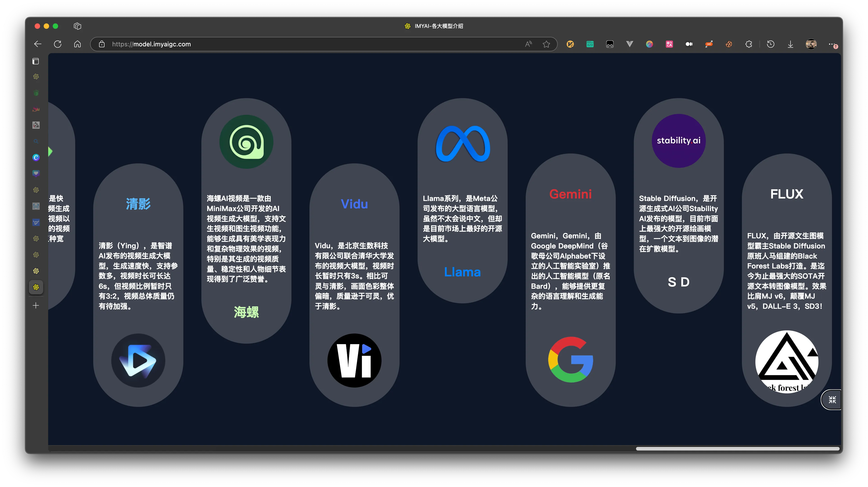Image resolution: width=868 pixels, height=487 pixels.
Task: Click the horizontal scrollbar thumb
Action: [x=737, y=449]
